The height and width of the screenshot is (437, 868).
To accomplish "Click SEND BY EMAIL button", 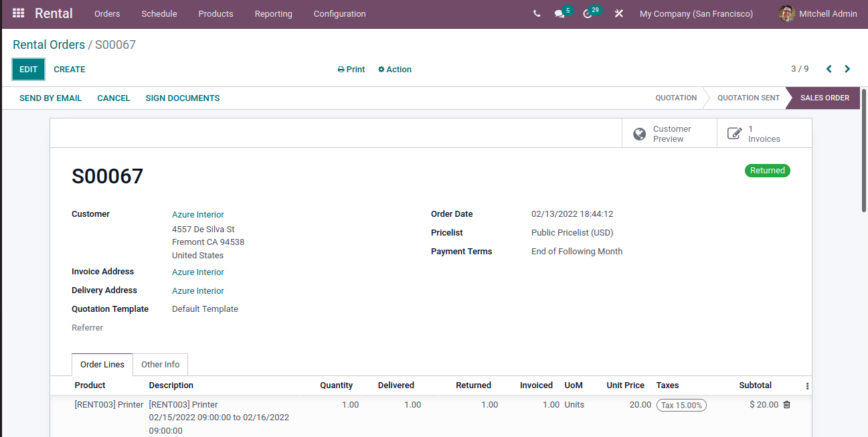I will (x=51, y=98).
